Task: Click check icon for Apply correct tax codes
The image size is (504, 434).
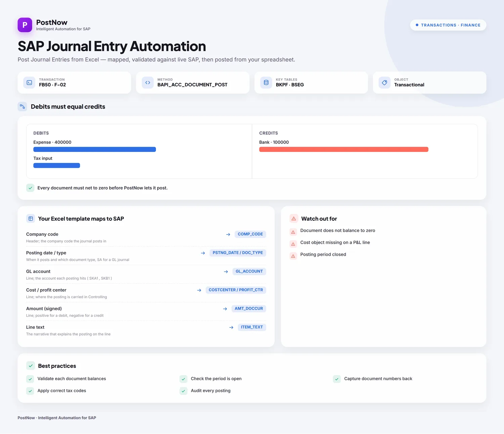Action: point(30,391)
